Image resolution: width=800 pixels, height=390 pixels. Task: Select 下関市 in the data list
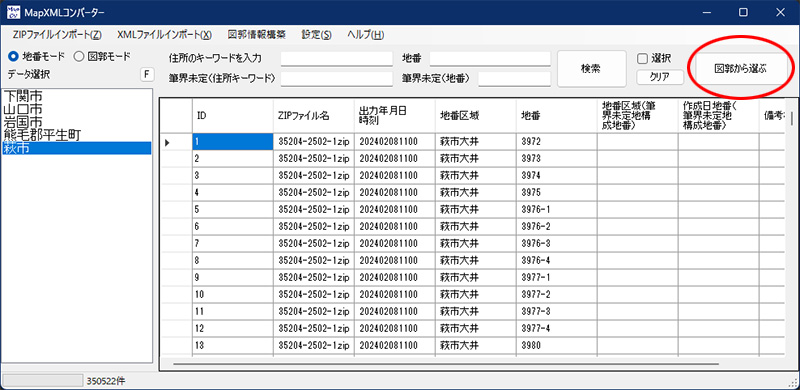pyautogui.click(x=77, y=96)
